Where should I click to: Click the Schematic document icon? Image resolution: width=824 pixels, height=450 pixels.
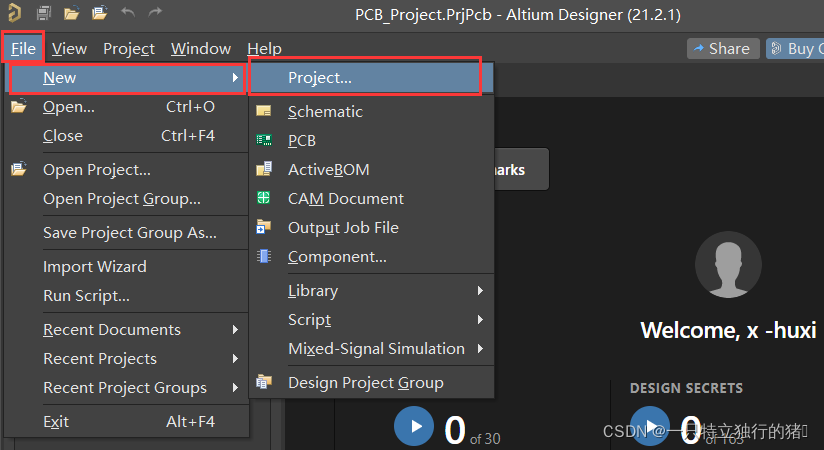click(263, 111)
